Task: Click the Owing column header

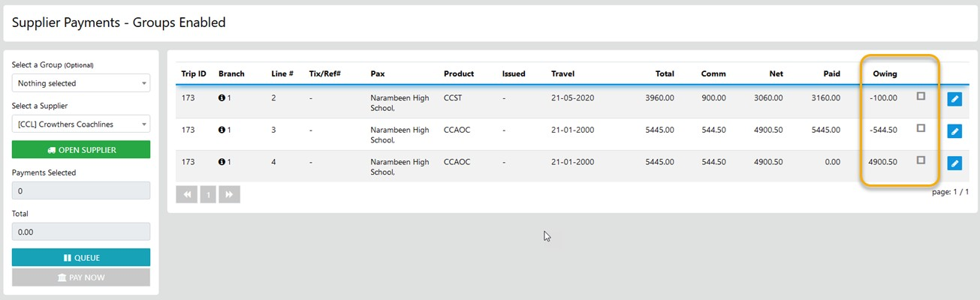Action: click(885, 73)
